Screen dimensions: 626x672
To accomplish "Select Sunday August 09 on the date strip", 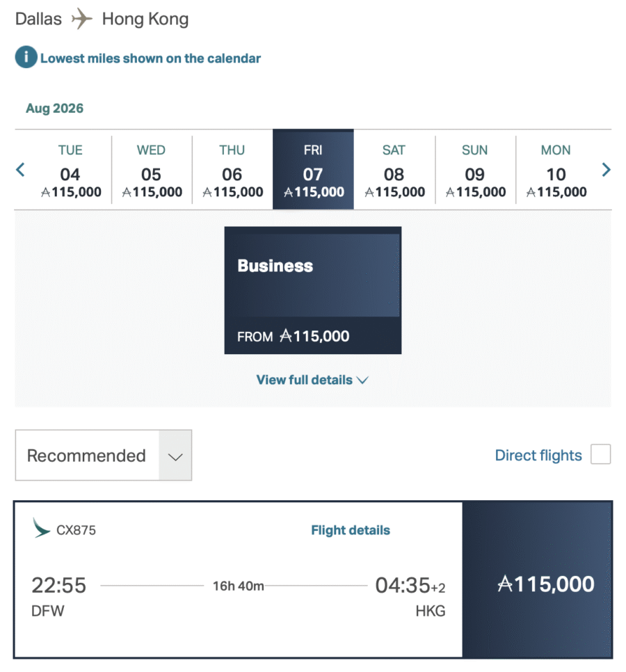I will point(474,169).
